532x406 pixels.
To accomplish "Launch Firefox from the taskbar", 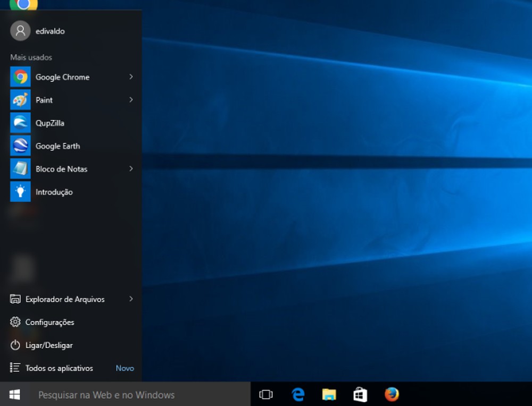I will [392, 394].
